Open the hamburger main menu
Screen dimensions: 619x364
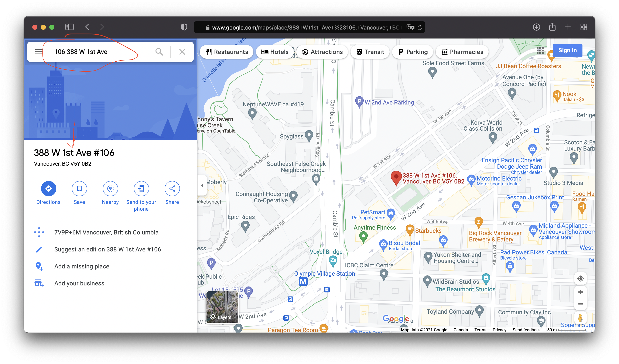click(x=39, y=52)
